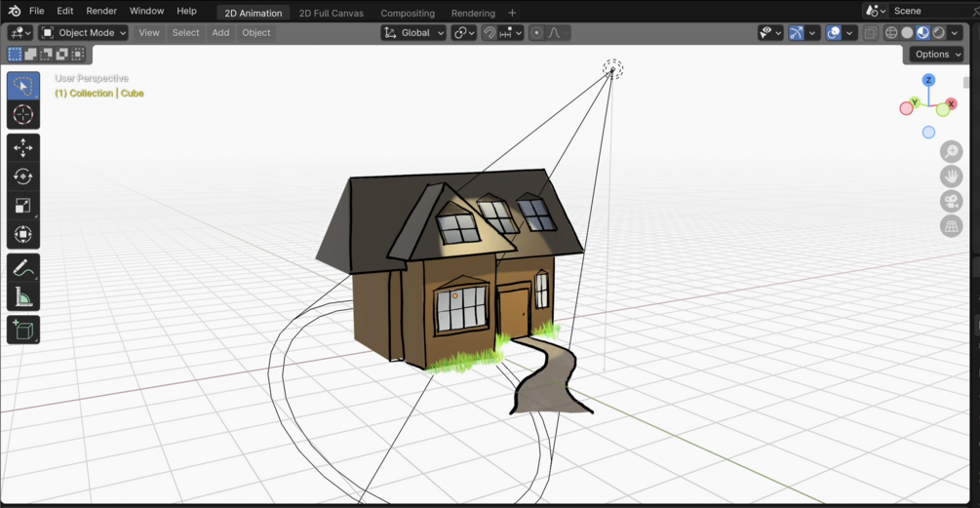Select the subtract selection mode icon

point(46,55)
